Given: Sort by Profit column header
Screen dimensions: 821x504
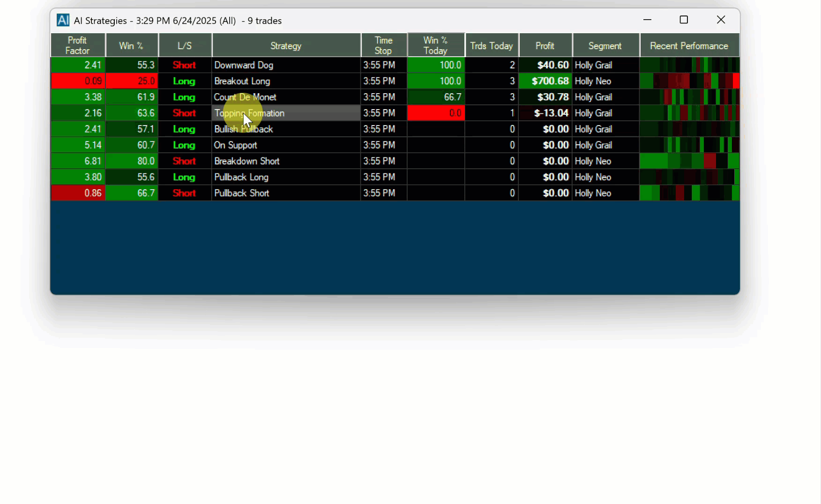Looking at the screenshot, I should tap(545, 45).
